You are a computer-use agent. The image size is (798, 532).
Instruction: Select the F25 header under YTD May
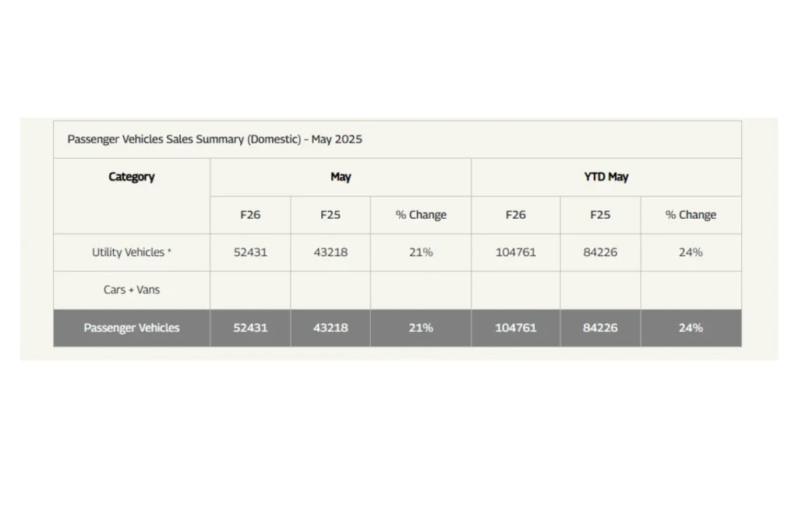tap(600, 215)
